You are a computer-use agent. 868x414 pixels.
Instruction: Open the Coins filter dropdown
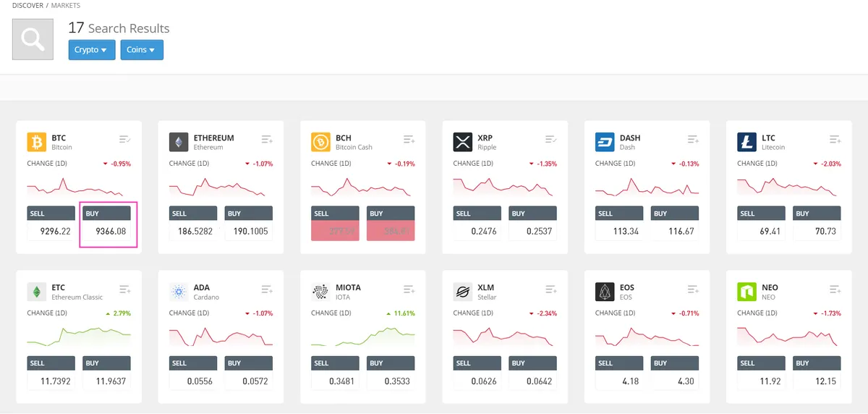click(142, 50)
